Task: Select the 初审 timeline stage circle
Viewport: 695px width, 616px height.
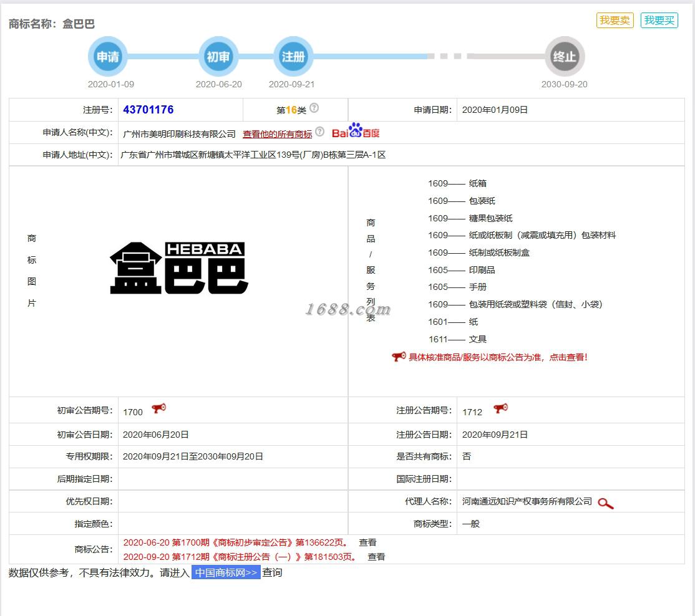Action: (x=218, y=56)
